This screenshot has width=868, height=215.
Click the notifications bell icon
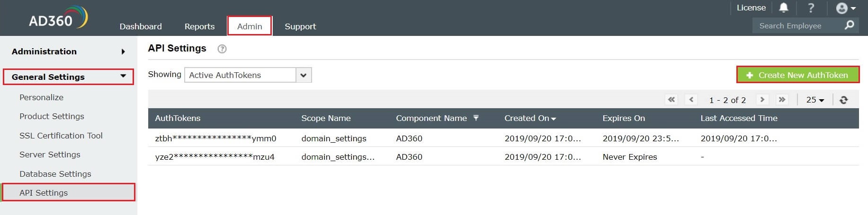tap(784, 8)
